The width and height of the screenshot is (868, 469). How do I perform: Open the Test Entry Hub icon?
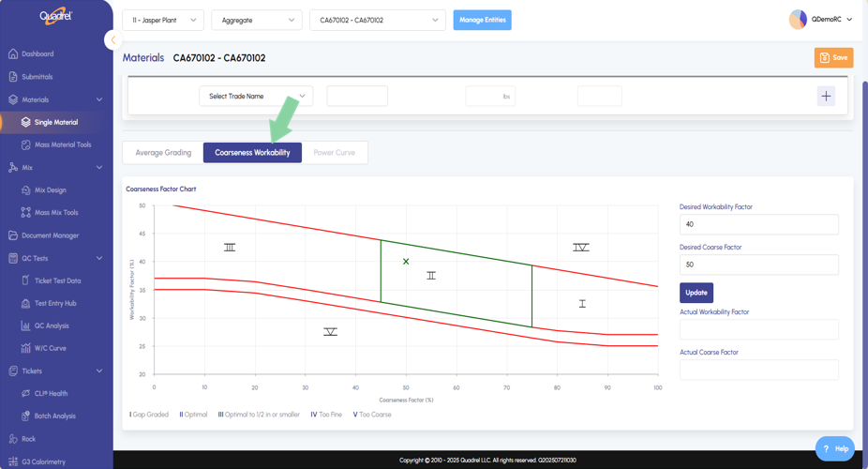point(26,303)
